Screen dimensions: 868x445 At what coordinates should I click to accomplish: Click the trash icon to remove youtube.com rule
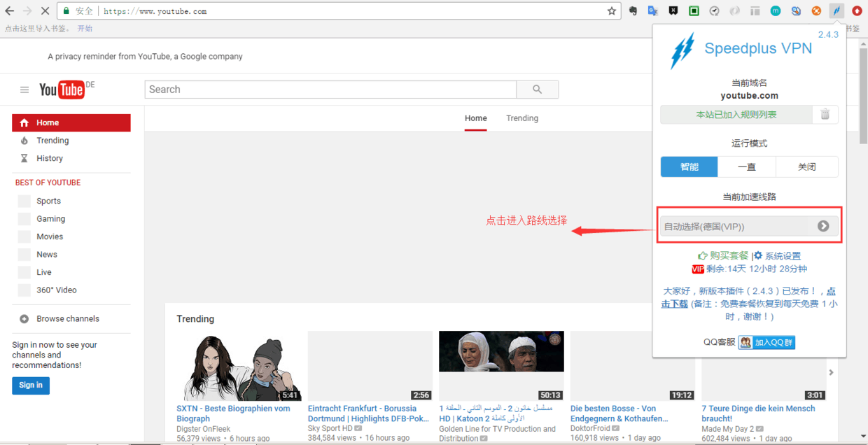(x=825, y=115)
